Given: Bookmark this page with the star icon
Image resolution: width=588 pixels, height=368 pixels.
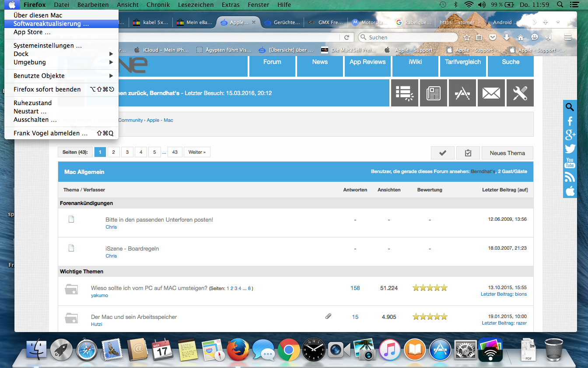Looking at the screenshot, I should pyautogui.click(x=467, y=38).
